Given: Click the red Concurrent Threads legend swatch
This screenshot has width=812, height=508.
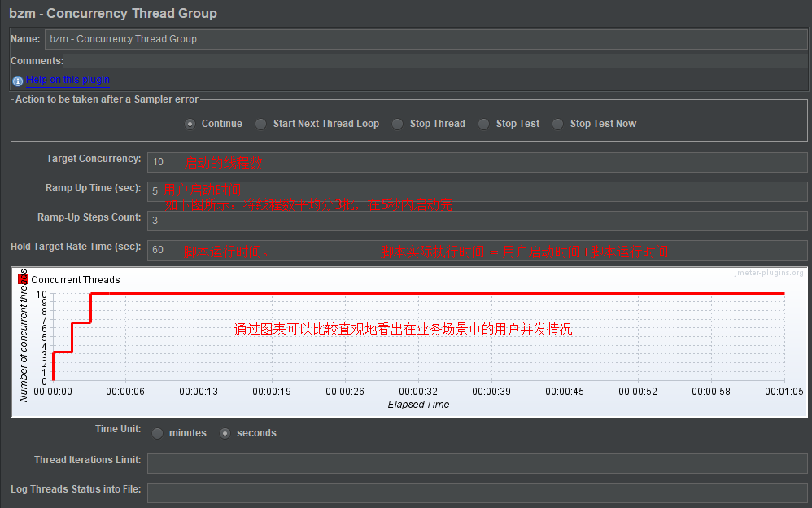Looking at the screenshot, I should coord(24,279).
